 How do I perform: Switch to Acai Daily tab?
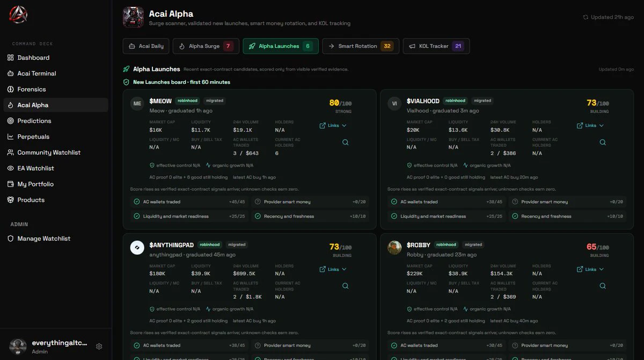click(146, 46)
